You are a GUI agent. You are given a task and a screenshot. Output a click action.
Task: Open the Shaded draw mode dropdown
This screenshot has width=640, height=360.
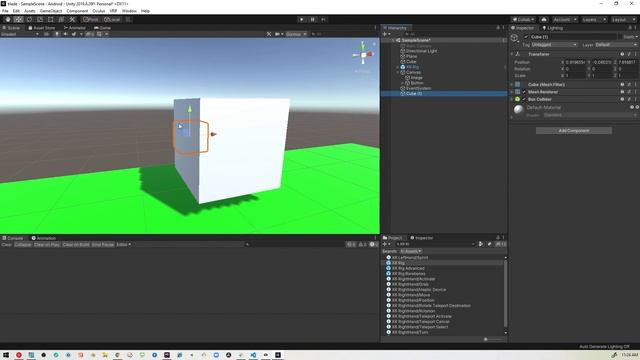tap(20, 34)
